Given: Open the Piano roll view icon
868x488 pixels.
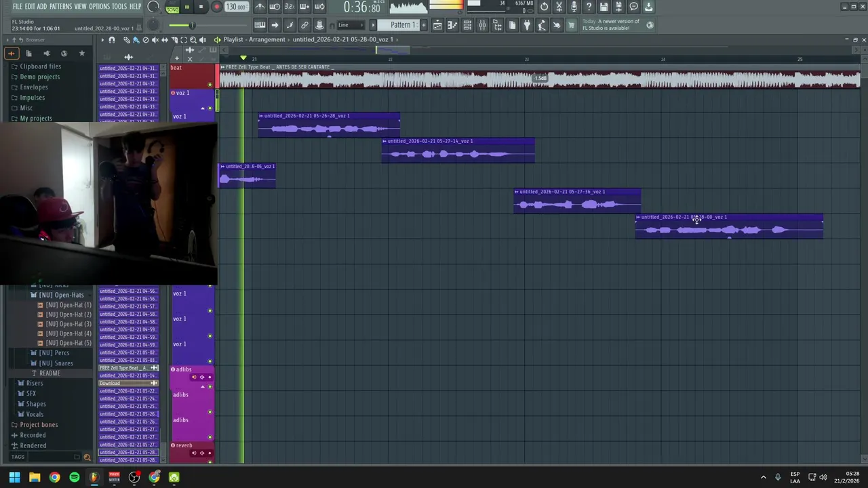Looking at the screenshot, I should pyautogui.click(x=452, y=25).
